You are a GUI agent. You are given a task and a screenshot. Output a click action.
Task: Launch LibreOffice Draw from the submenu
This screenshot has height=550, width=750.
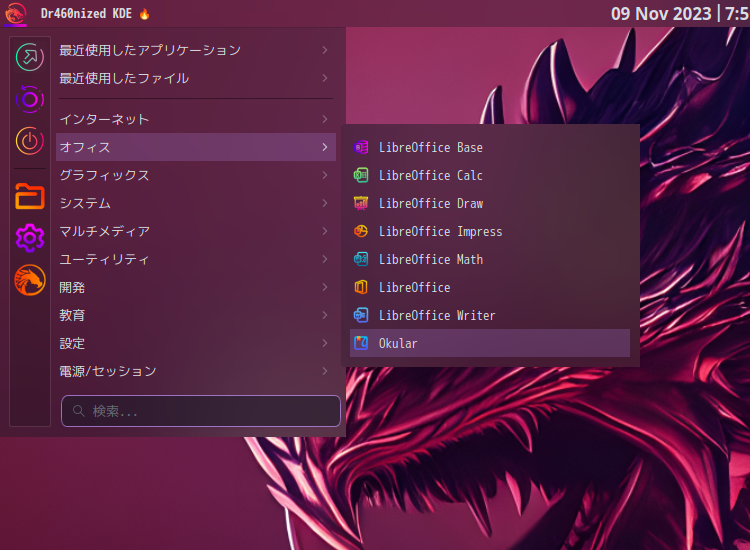pyautogui.click(x=490, y=203)
